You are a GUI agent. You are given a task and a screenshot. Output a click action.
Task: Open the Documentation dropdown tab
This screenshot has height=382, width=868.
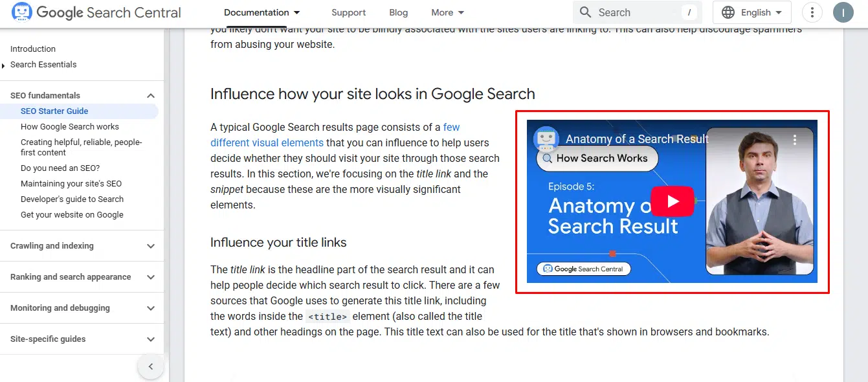pyautogui.click(x=262, y=12)
